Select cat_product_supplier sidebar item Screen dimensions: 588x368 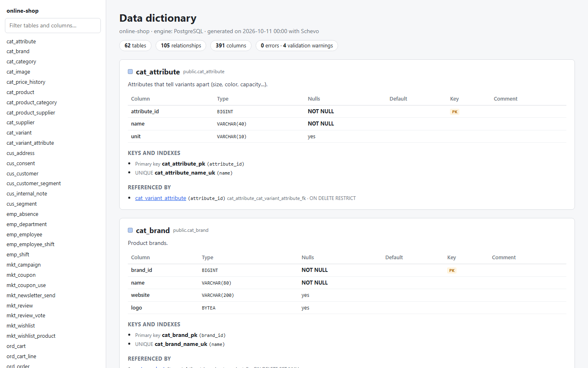point(31,113)
